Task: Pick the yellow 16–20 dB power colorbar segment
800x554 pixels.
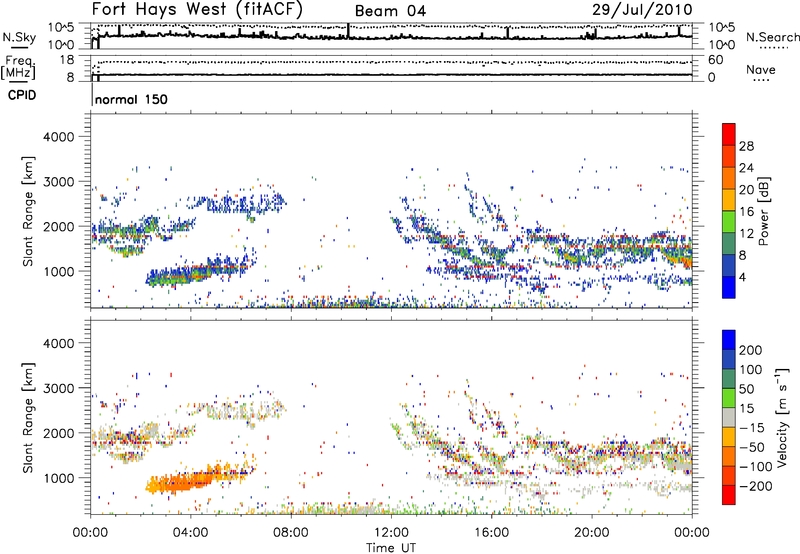Action: [x=729, y=200]
